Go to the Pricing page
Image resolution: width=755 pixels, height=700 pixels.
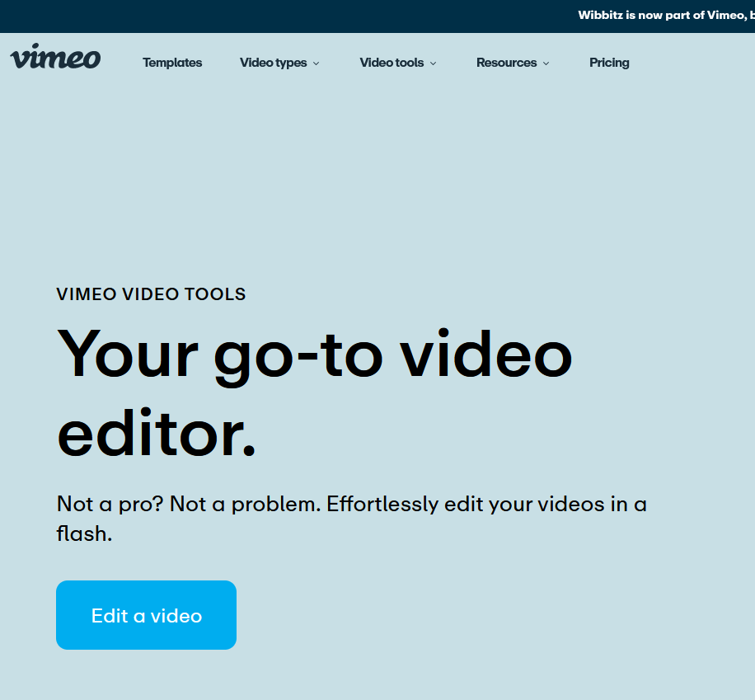coord(609,63)
